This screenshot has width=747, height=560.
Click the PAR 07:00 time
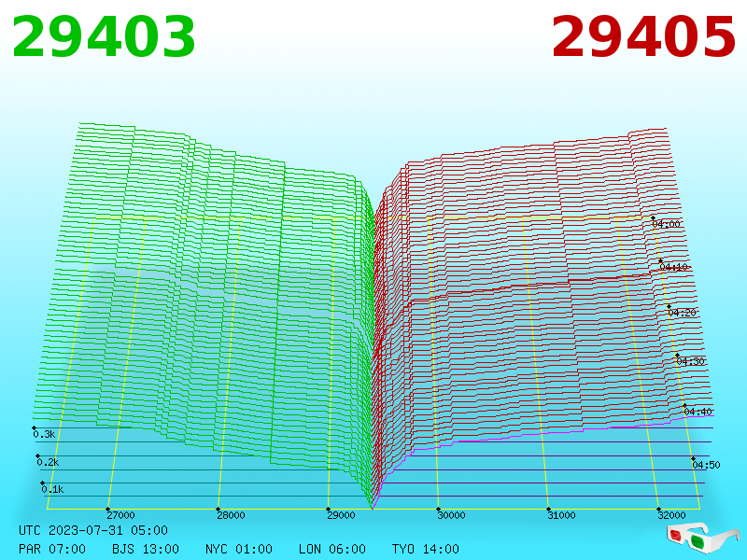point(52,549)
